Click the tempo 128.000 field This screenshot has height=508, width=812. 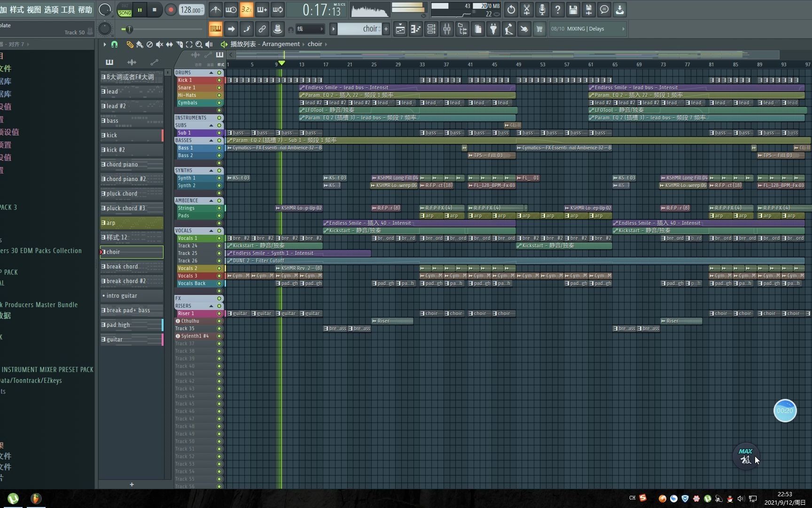click(x=192, y=10)
